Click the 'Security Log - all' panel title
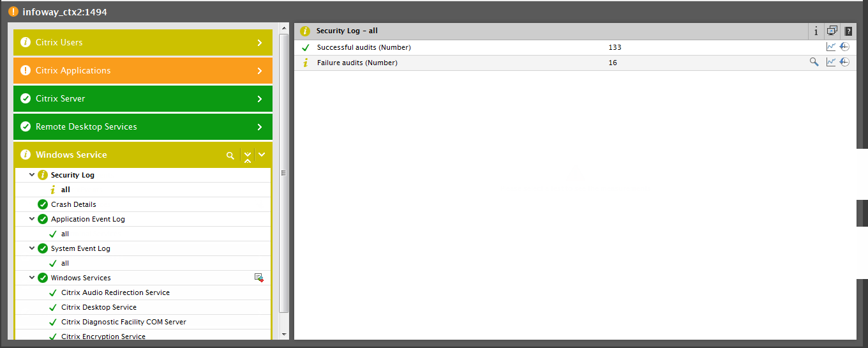The width and height of the screenshot is (868, 348). coord(347,31)
